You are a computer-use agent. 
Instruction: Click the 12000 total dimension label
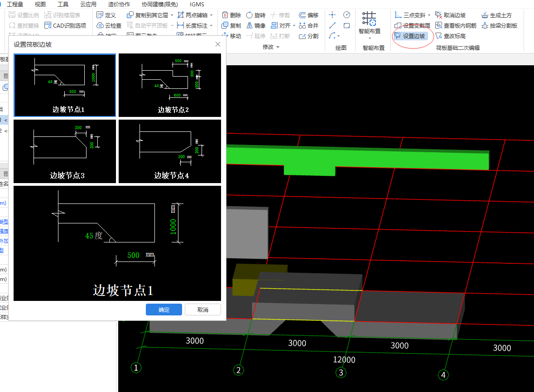pos(344,360)
